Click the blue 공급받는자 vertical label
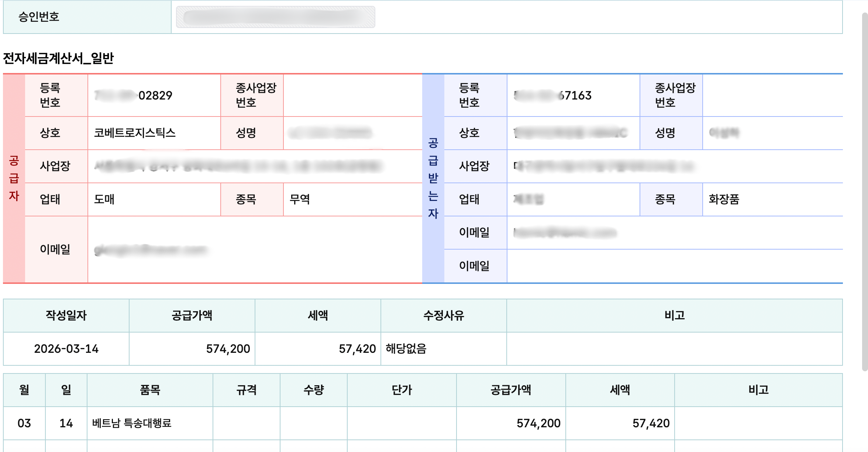 (x=433, y=178)
